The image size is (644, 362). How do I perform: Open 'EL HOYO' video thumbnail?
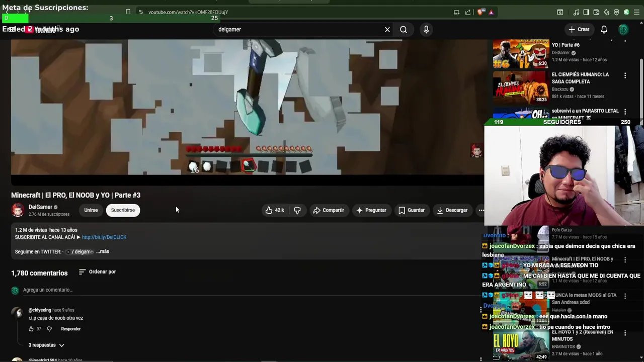pos(521,345)
